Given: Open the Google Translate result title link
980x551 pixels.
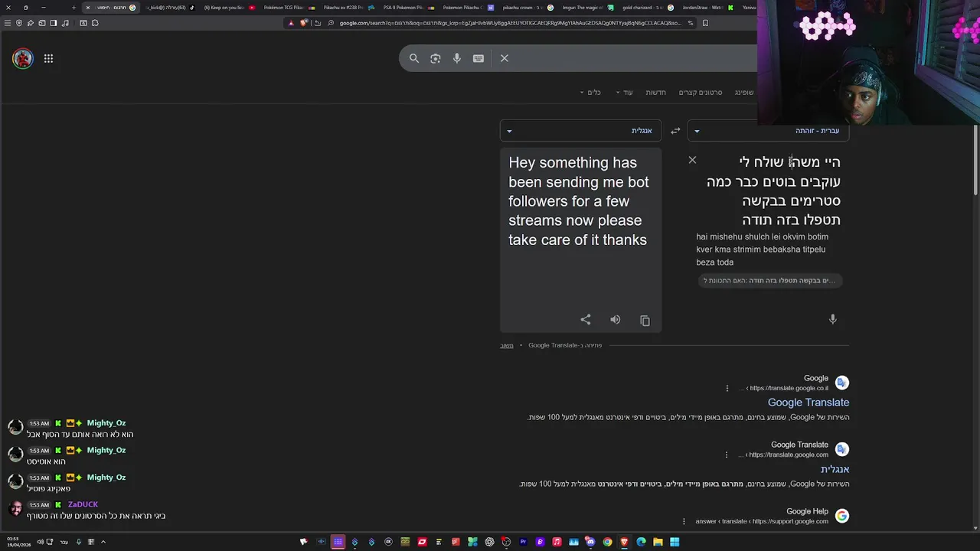Looking at the screenshot, I should tap(808, 403).
